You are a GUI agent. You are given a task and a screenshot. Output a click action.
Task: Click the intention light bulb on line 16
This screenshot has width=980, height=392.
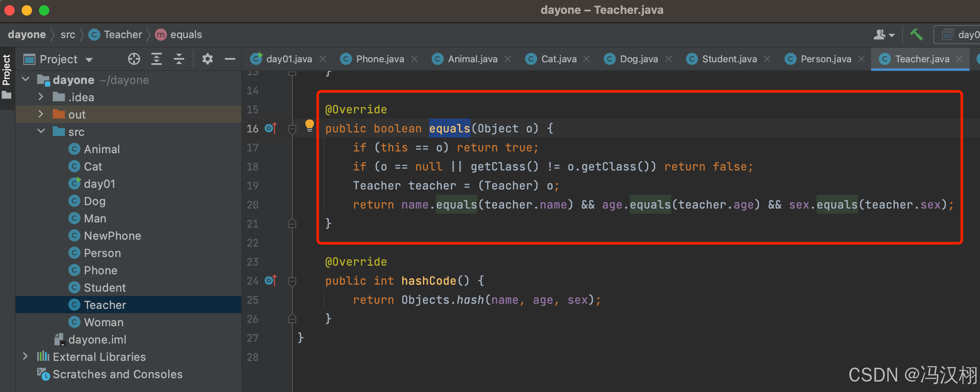[309, 126]
